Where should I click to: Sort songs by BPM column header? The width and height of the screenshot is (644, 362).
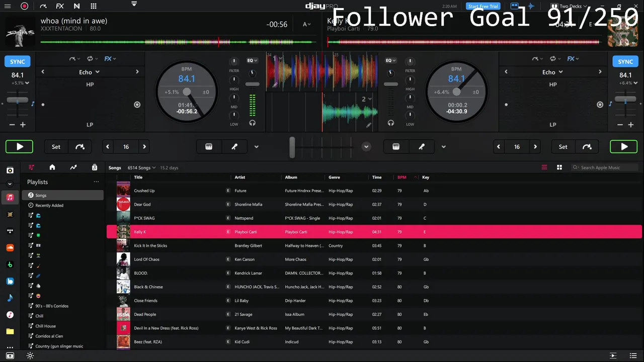(x=401, y=177)
